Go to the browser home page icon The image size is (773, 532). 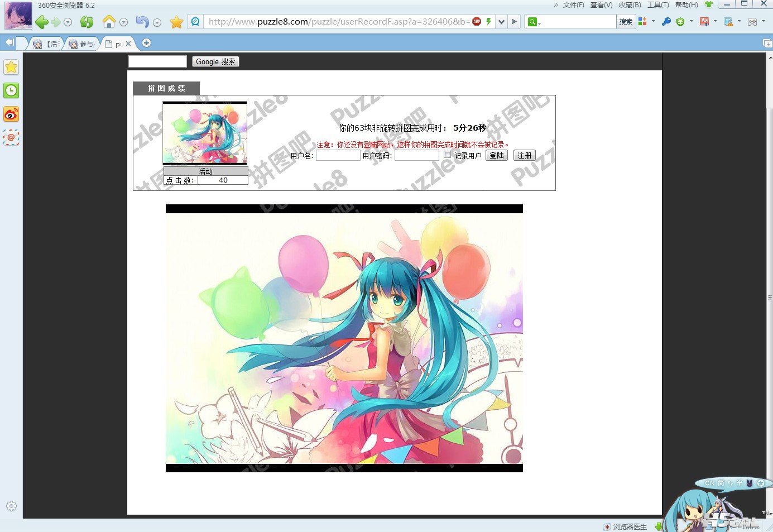[109, 22]
